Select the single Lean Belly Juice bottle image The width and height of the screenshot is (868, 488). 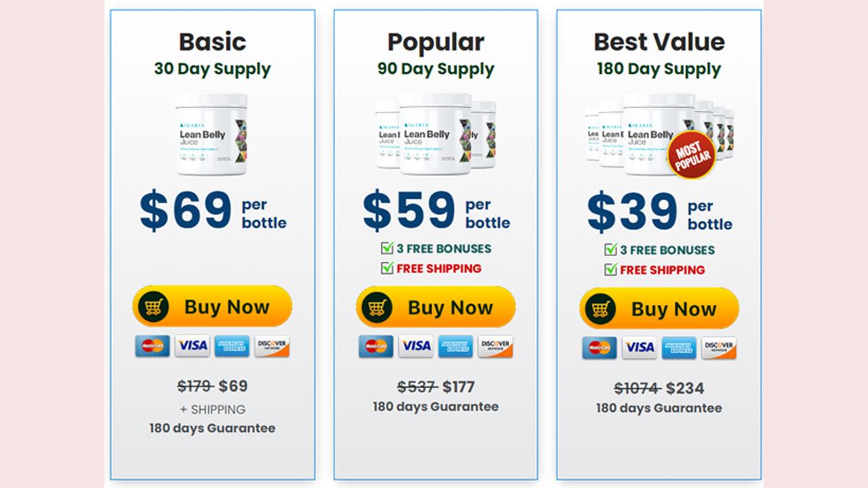pos(212,134)
